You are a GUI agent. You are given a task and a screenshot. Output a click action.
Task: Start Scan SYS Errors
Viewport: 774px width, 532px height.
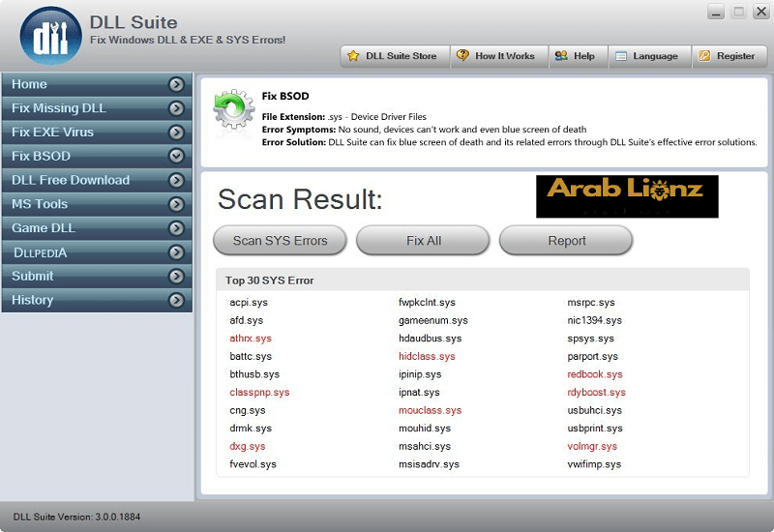tap(280, 241)
